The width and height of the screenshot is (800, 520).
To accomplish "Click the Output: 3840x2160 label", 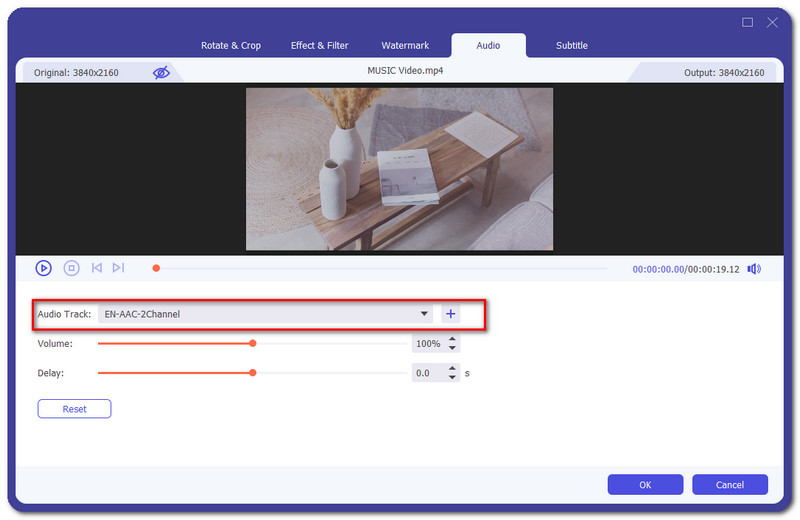I will [724, 72].
